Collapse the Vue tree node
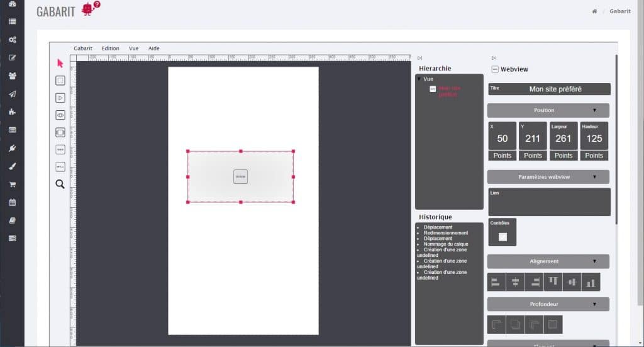This screenshot has height=347, width=644. pyautogui.click(x=419, y=79)
